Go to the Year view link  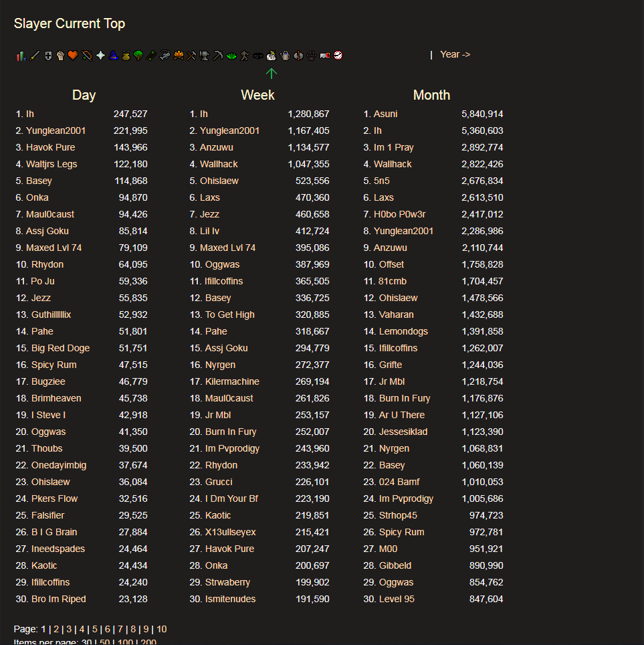455,54
